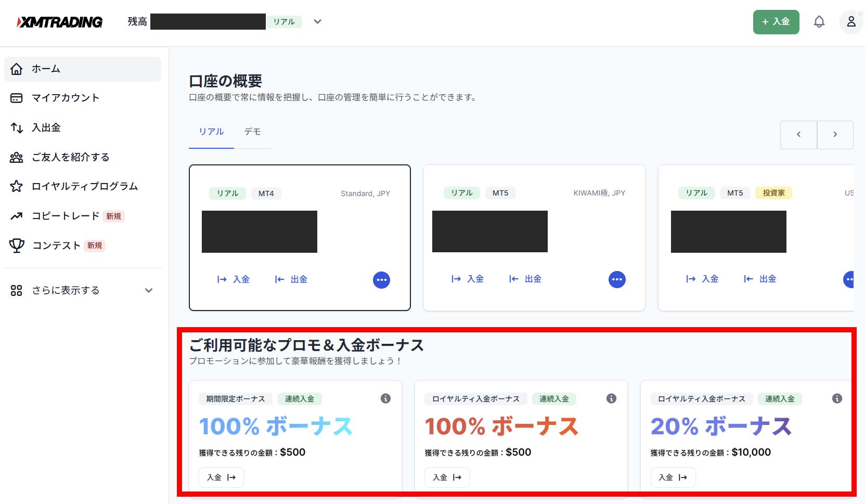Click the ご利用可能なプロモ＆入金ボーナス heading
This screenshot has width=865, height=504.
306,345
